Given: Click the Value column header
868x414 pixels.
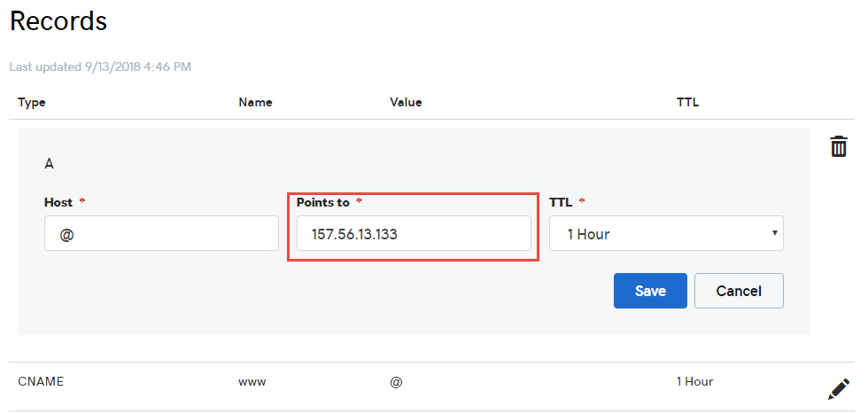Looking at the screenshot, I should click(x=406, y=102).
